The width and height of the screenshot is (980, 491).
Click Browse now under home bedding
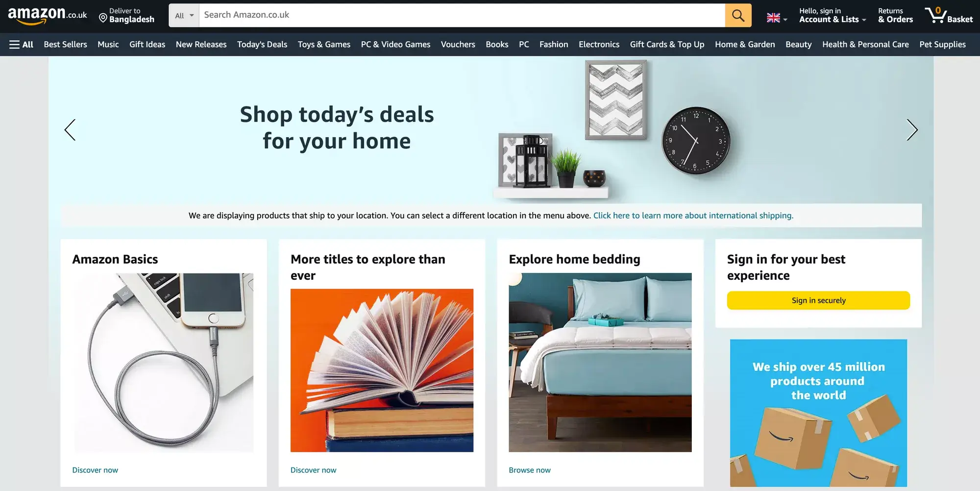tap(530, 470)
